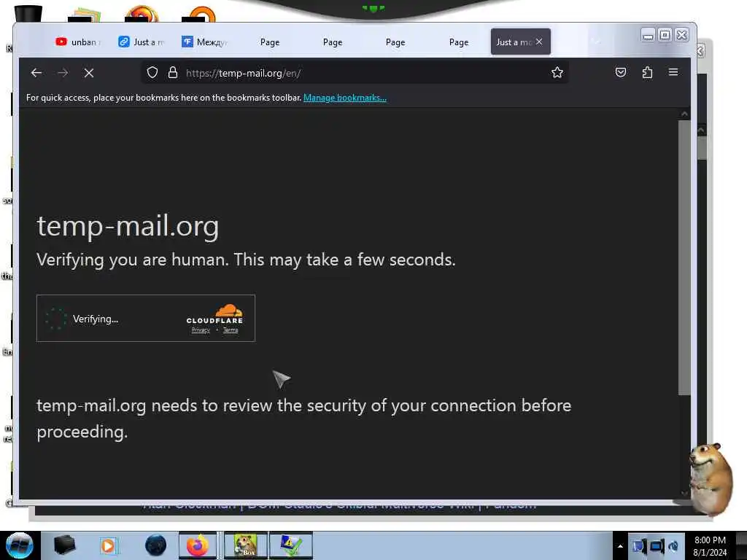Switch to the 'Между' tab

[x=204, y=42]
